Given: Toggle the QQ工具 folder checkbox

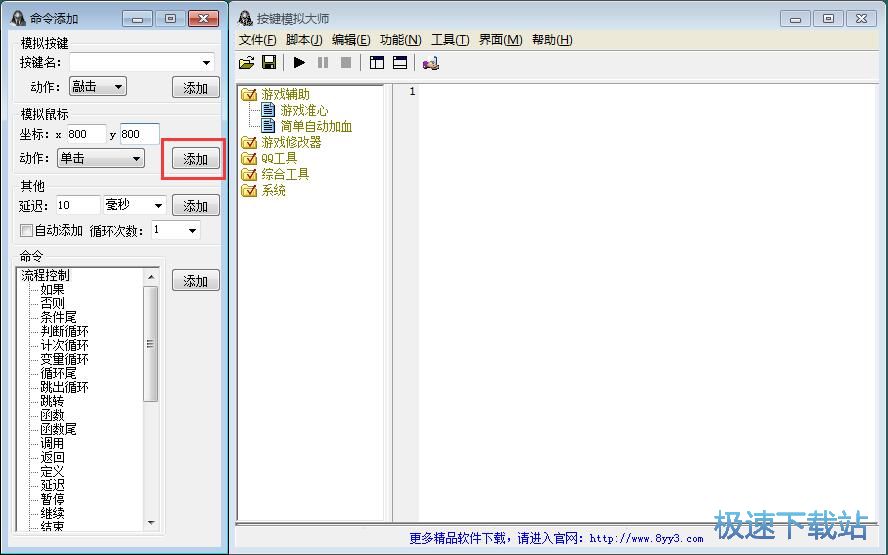Looking at the screenshot, I should click(x=249, y=159).
